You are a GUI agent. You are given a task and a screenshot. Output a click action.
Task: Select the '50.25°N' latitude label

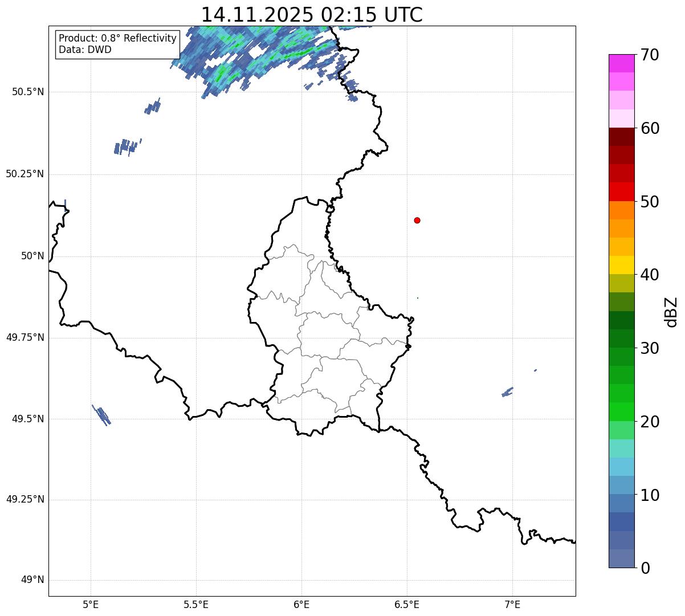[25, 174]
